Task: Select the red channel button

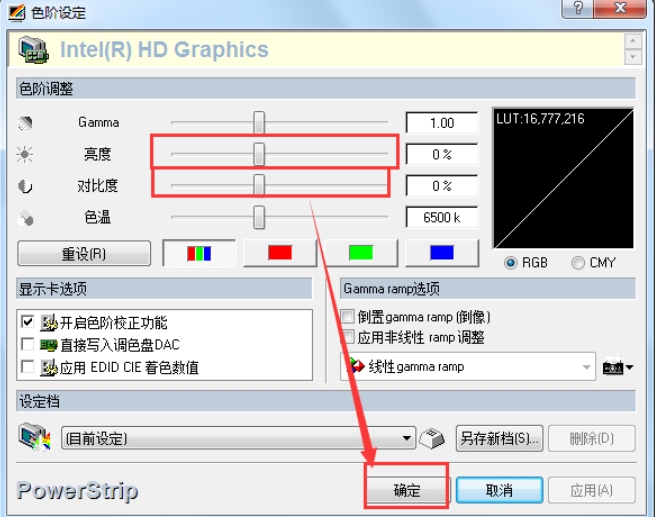Action: [x=280, y=253]
